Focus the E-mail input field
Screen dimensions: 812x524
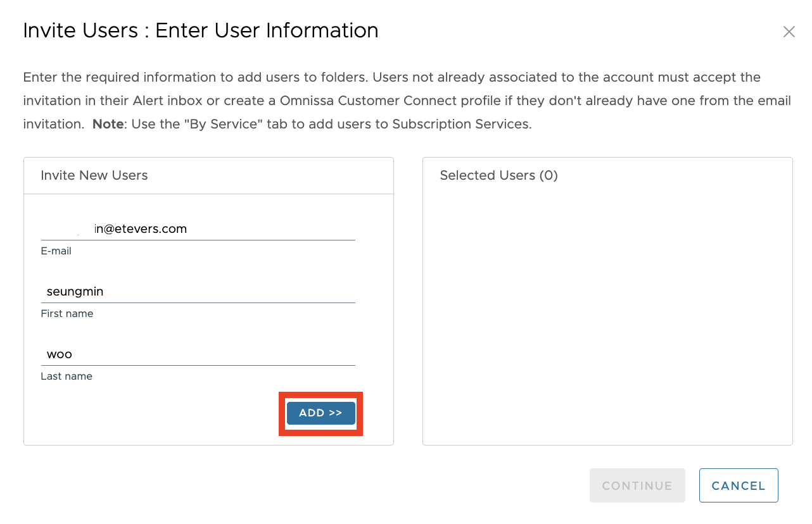coord(198,229)
